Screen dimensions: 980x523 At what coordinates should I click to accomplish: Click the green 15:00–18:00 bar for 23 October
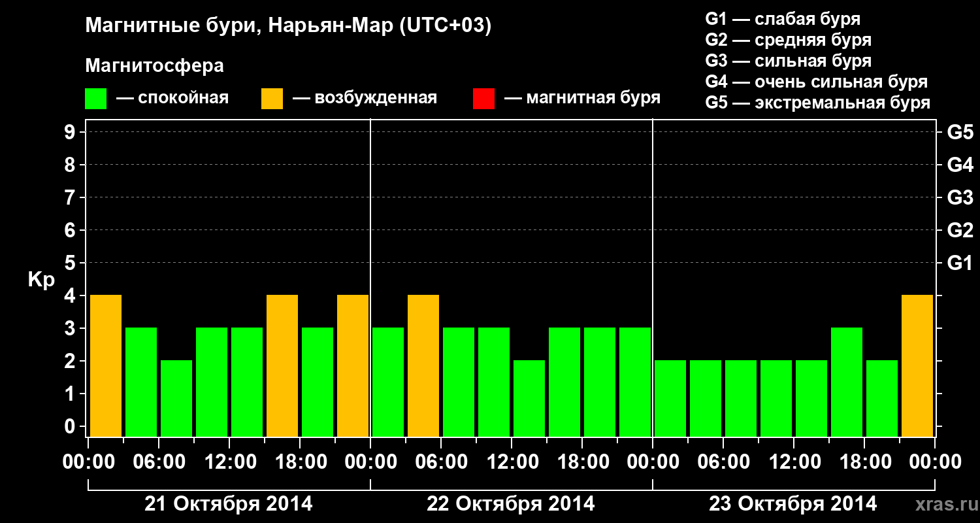tap(847, 382)
